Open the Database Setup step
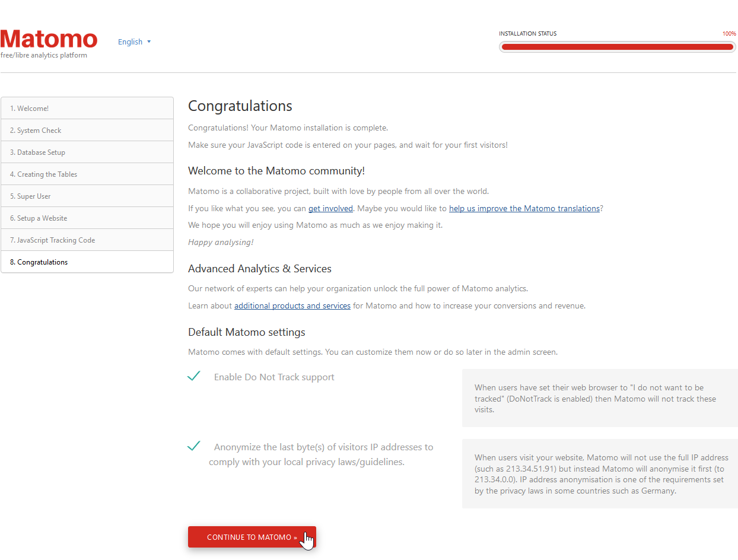The image size is (738, 560). 87,152
